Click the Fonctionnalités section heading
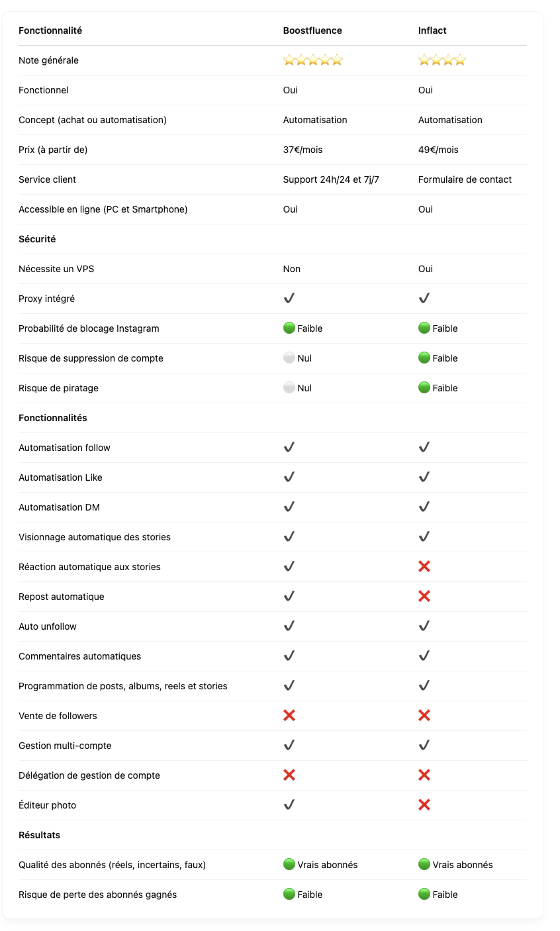This screenshot has width=560, height=931. pyautogui.click(x=53, y=418)
